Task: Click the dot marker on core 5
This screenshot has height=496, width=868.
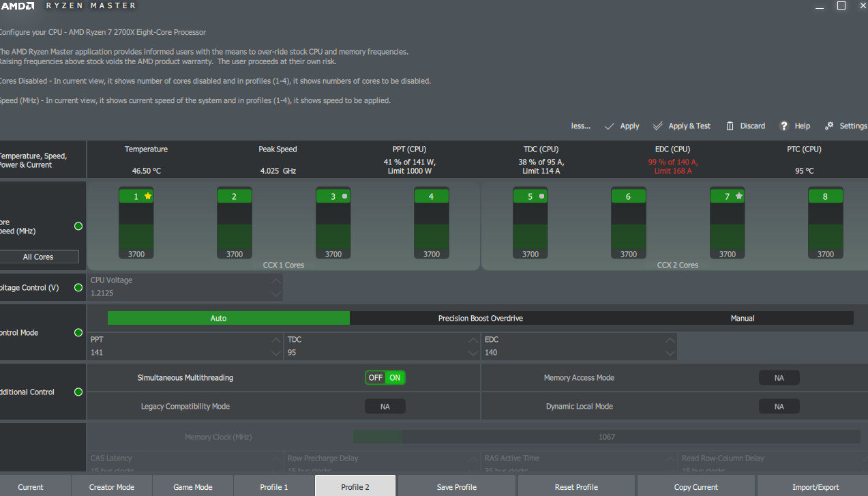Action: click(x=541, y=196)
